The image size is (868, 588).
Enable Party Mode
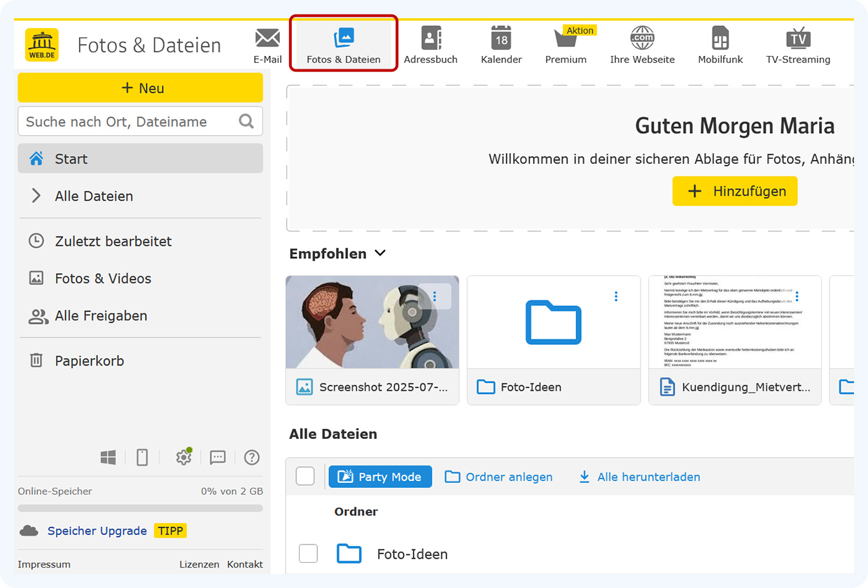pos(380,476)
